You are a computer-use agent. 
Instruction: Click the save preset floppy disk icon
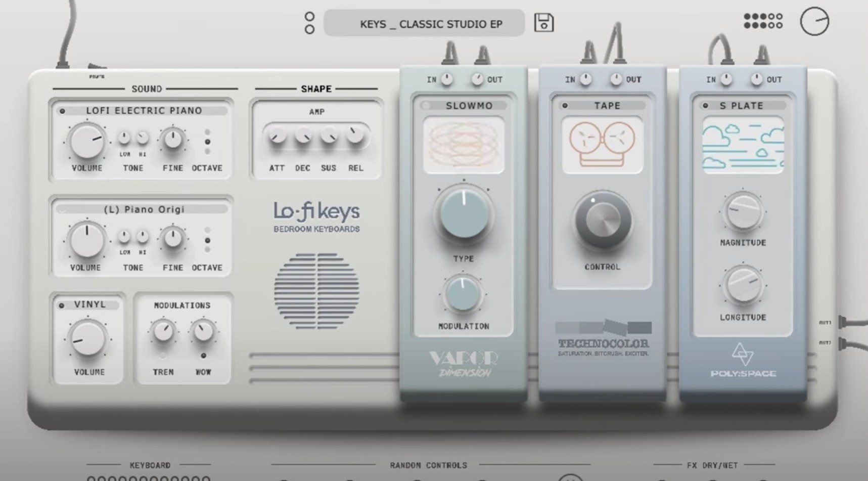click(544, 23)
